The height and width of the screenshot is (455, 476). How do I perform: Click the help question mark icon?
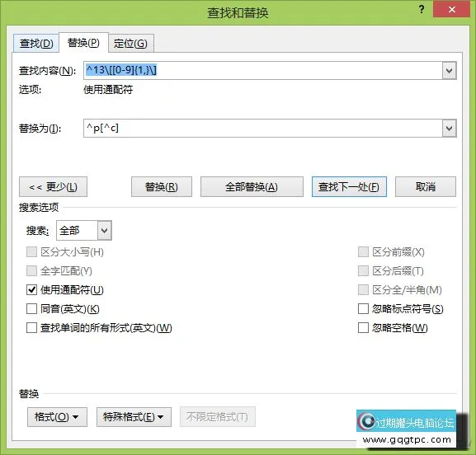coord(422,9)
